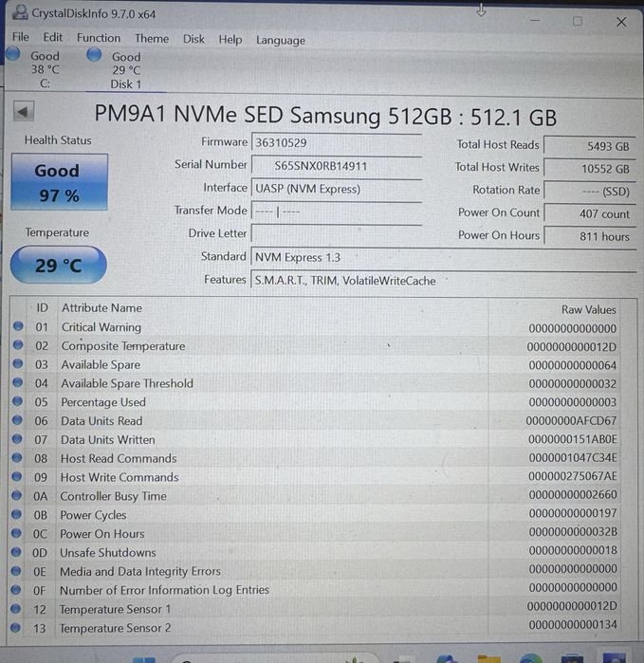The height and width of the screenshot is (663, 644).
Task: Click the Rotation Rate value (SSD)
Action: click(x=590, y=192)
